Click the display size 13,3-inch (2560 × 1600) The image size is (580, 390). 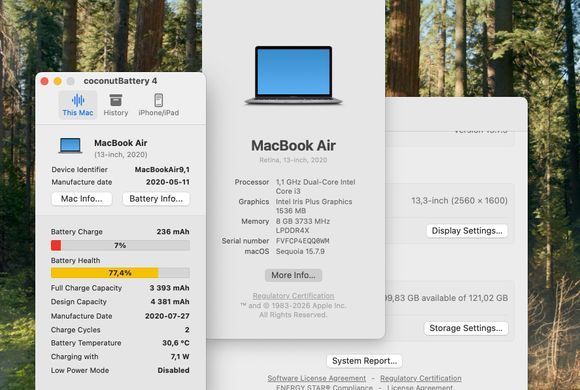(x=459, y=201)
